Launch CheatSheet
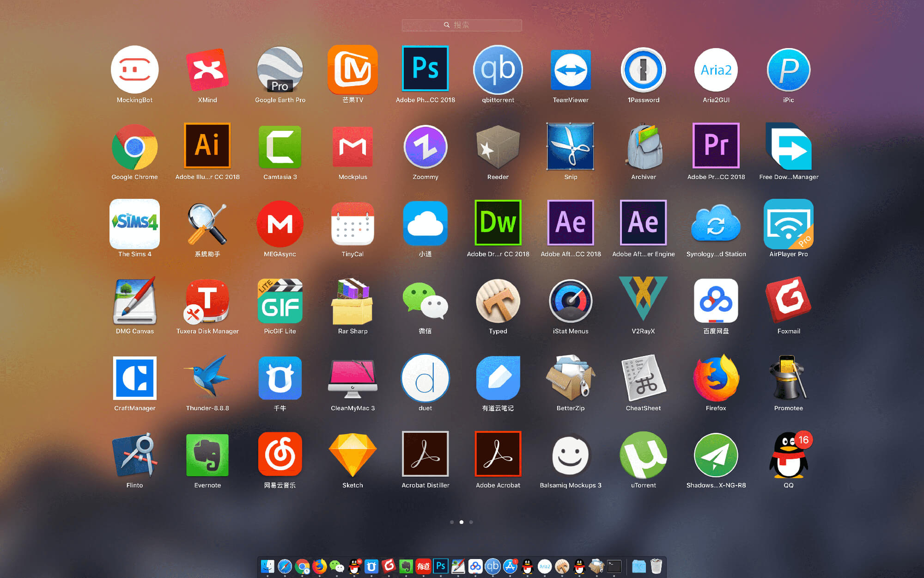The image size is (924, 578). click(644, 378)
